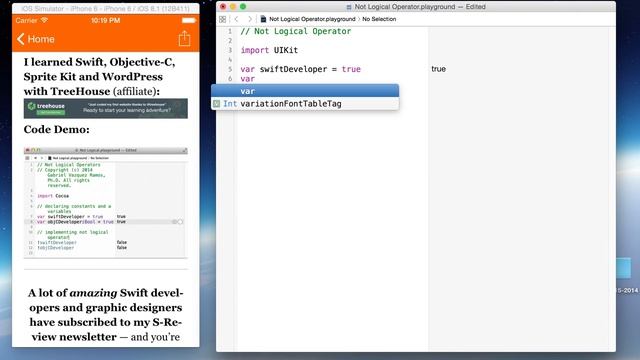
Task: Tap the Home back button in simulator
Action: (36, 39)
